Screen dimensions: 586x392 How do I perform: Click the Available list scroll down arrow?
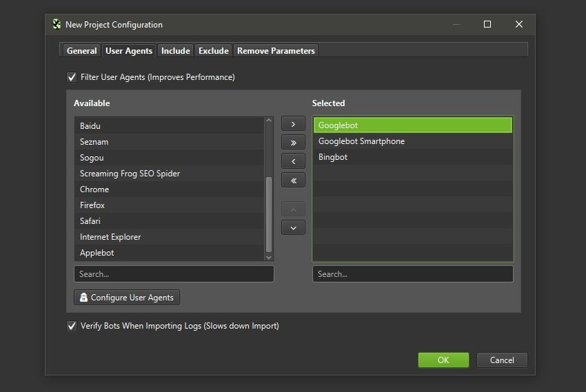[269, 257]
